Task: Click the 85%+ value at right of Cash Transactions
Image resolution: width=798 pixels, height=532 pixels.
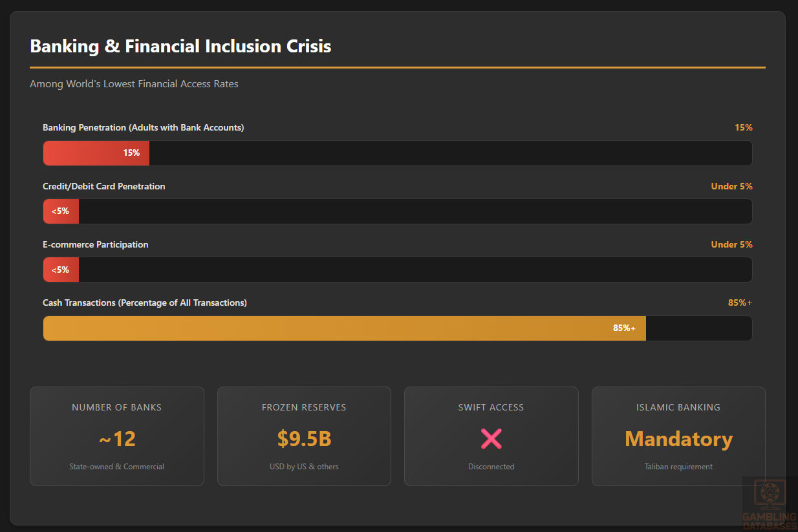Action: click(740, 303)
